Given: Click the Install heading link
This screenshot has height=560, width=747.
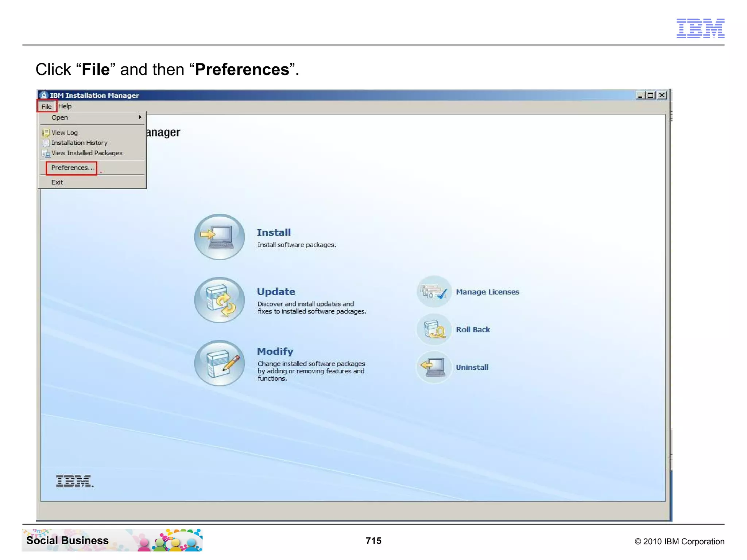Looking at the screenshot, I should pos(274,233).
